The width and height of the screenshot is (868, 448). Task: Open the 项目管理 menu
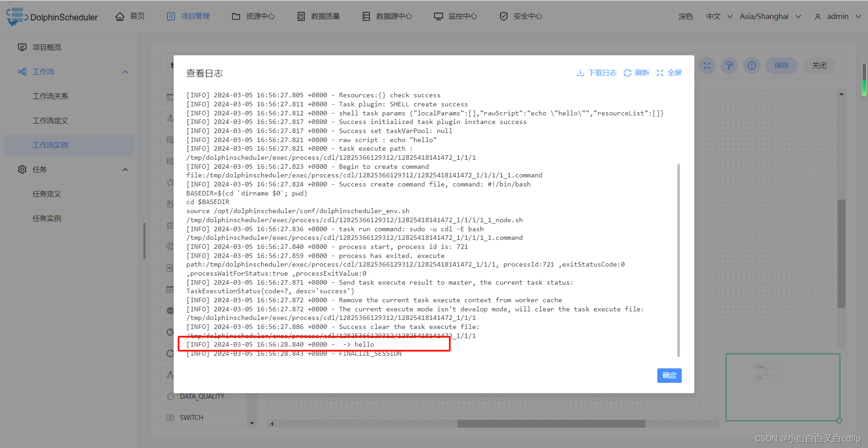coord(189,16)
